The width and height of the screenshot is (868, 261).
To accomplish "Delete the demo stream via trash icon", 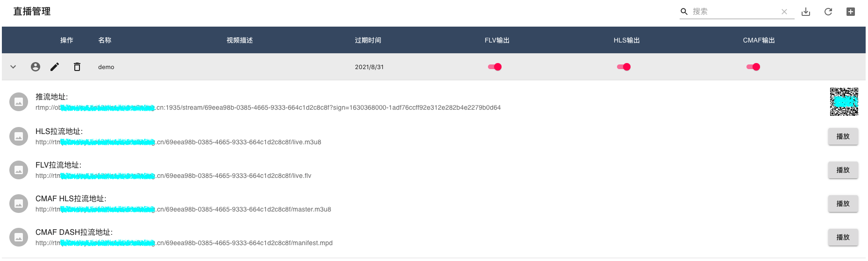I will tap(77, 67).
